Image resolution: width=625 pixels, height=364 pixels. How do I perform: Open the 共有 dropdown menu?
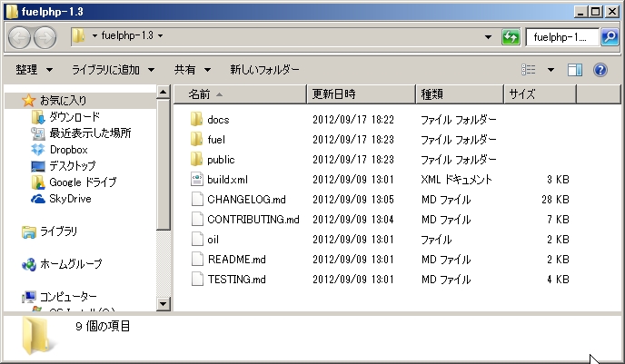coord(193,70)
